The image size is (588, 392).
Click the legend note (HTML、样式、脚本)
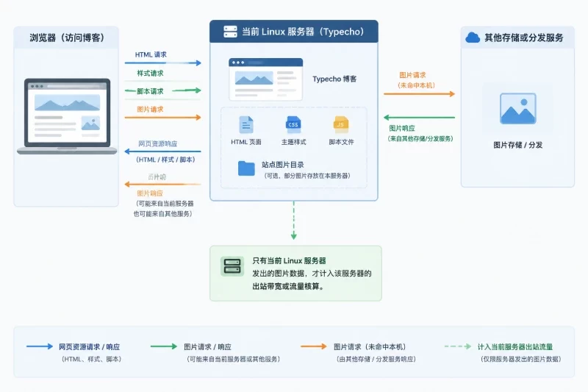coord(91,359)
